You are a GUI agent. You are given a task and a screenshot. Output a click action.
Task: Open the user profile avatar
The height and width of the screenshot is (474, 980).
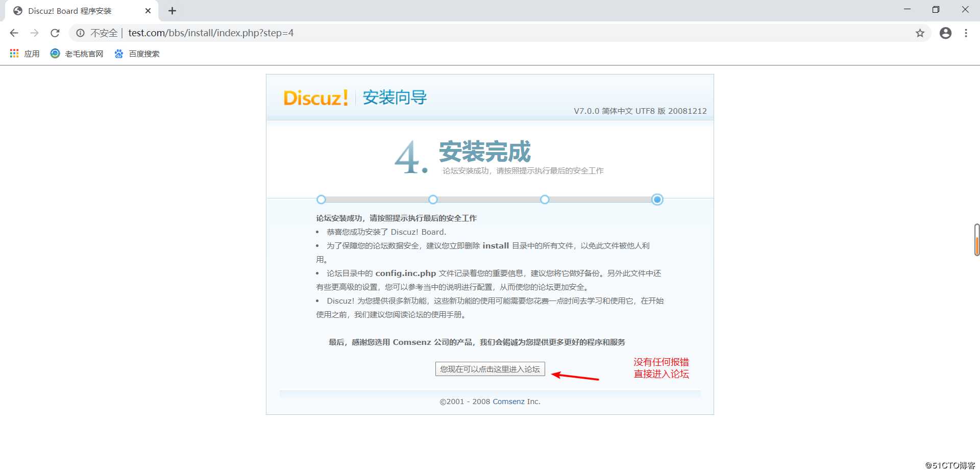coord(945,33)
